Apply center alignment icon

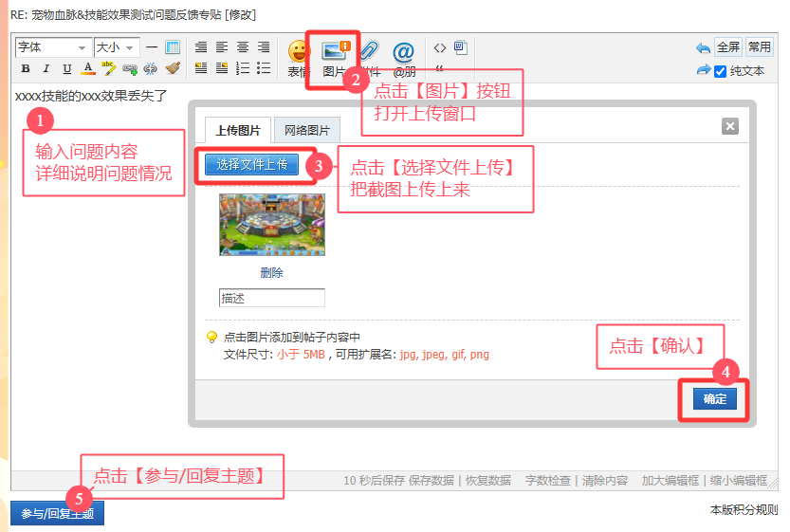(x=243, y=47)
